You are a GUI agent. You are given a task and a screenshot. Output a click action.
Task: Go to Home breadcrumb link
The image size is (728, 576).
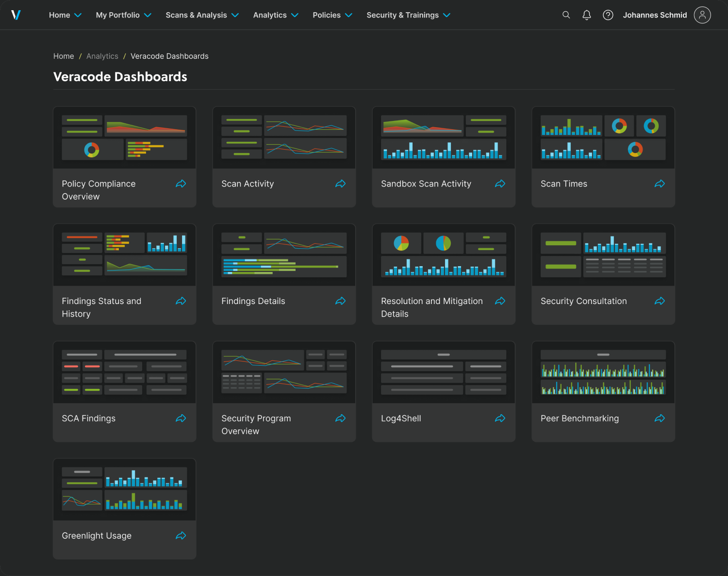[64, 56]
